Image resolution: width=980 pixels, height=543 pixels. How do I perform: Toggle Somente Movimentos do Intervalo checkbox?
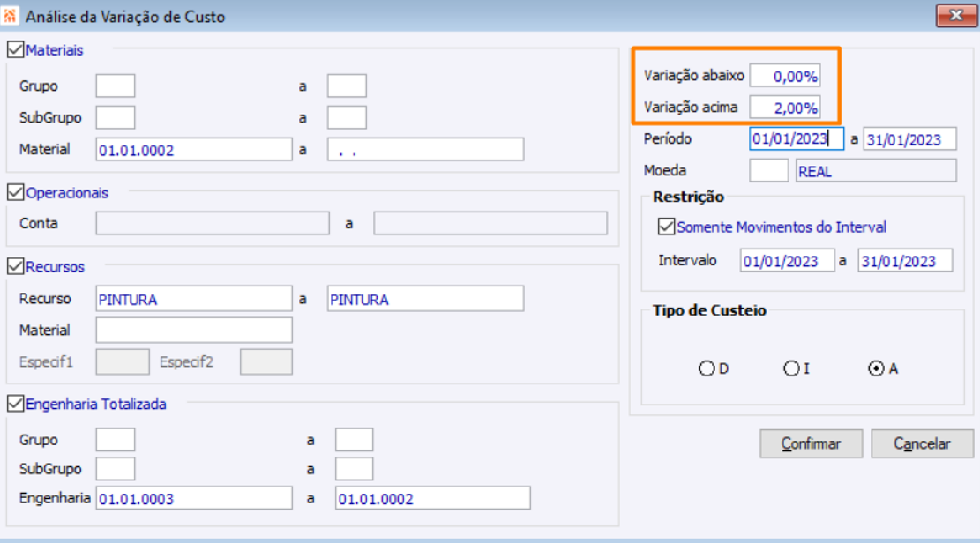tap(666, 227)
